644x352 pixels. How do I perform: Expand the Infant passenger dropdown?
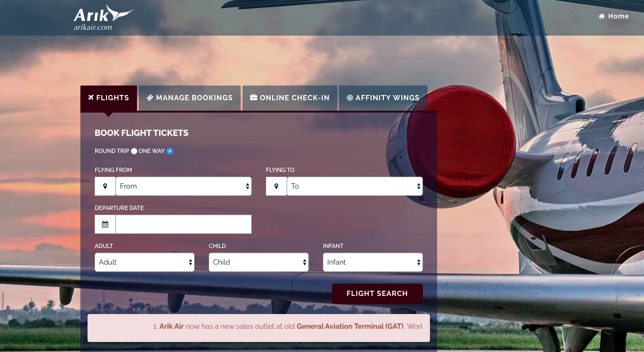[x=373, y=262]
